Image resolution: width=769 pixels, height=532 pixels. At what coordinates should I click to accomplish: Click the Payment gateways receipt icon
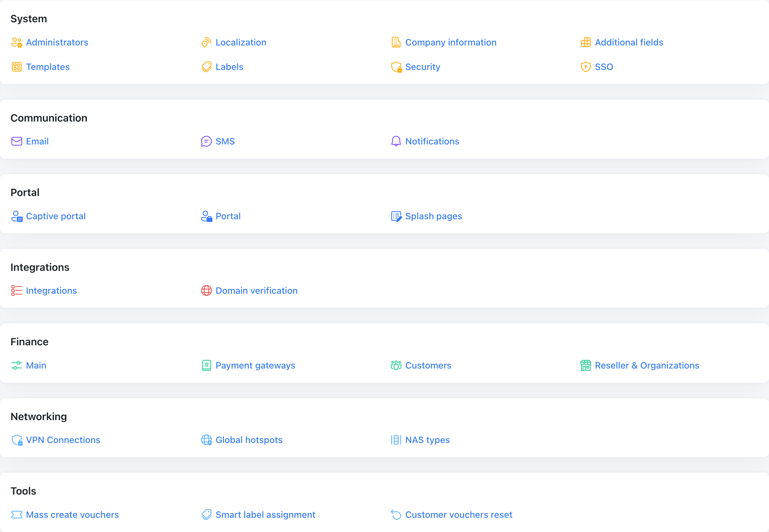click(206, 365)
